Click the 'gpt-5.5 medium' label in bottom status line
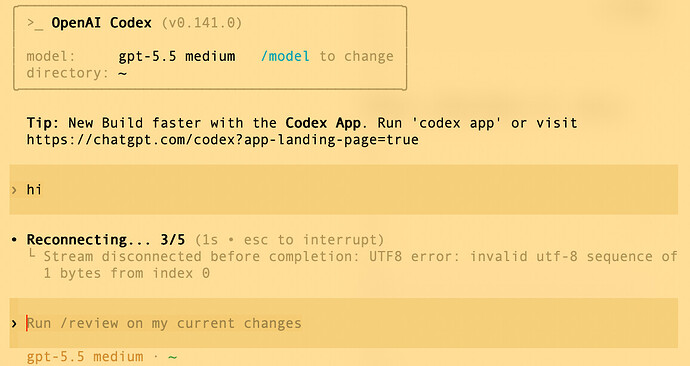Screen dimensions: 690x366 tap(85, 357)
